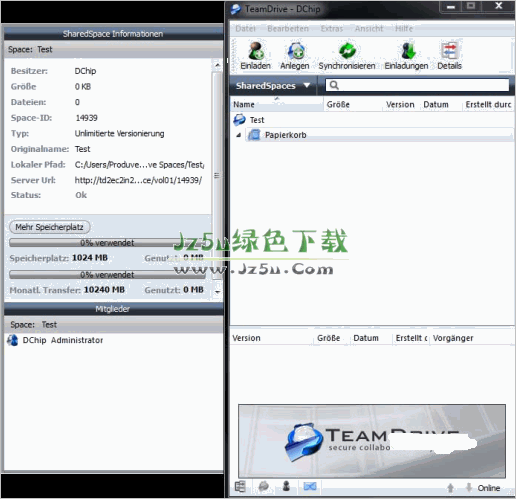Screen dimensions: 516x499
Task: Click the DChip member avatar icon
Action: click(x=13, y=340)
